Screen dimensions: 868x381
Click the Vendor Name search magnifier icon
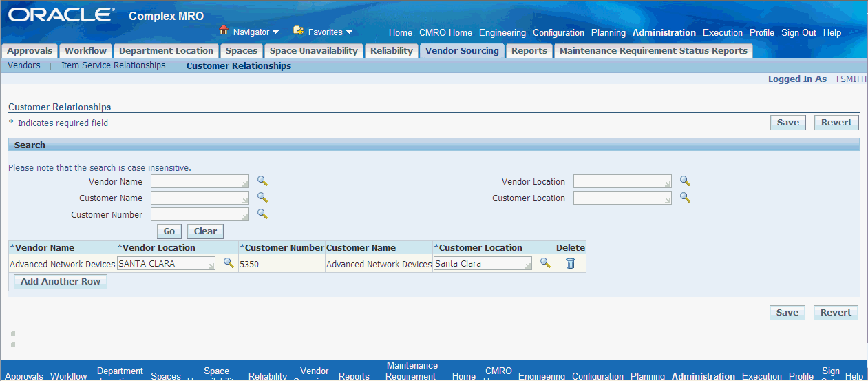[x=262, y=181]
